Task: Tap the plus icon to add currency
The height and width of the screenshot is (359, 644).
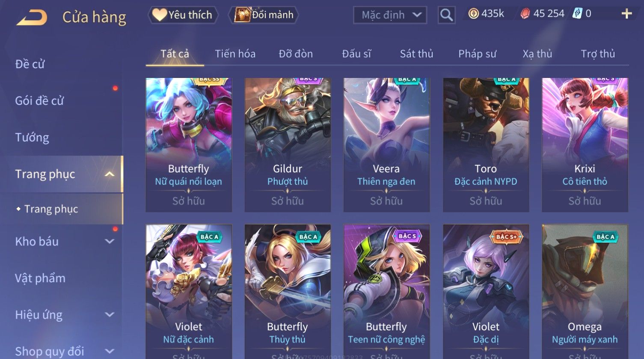Action: point(626,14)
